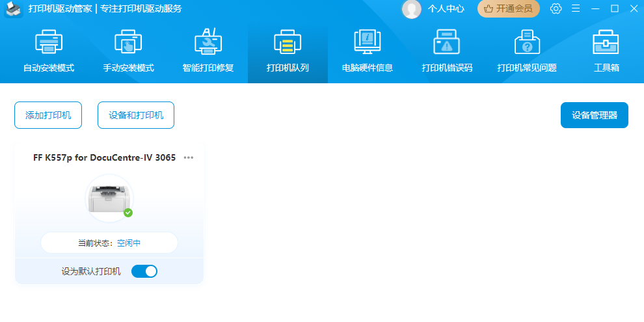
Task: Expand the printer card three-dot menu
Action: (189, 157)
